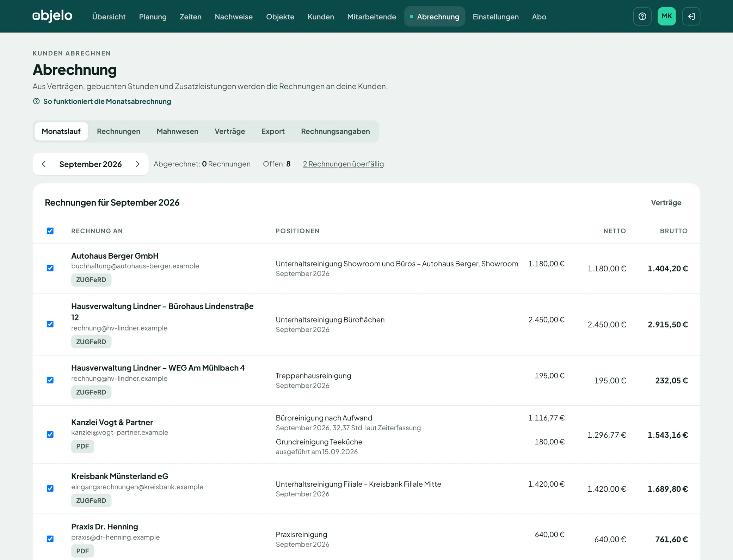This screenshot has height=560, width=733.
Task: Uncheck the Kreisbank Münsterland eG checkbox
Action: click(50, 488)
